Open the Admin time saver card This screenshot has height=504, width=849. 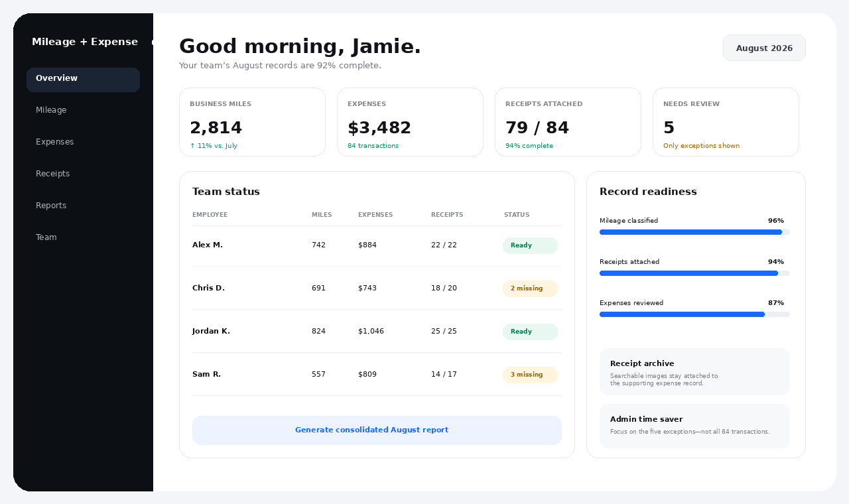694,426
